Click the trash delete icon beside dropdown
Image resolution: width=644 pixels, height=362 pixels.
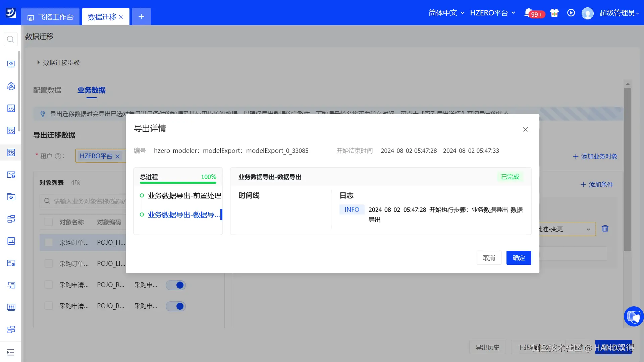(x=605, y=229)
